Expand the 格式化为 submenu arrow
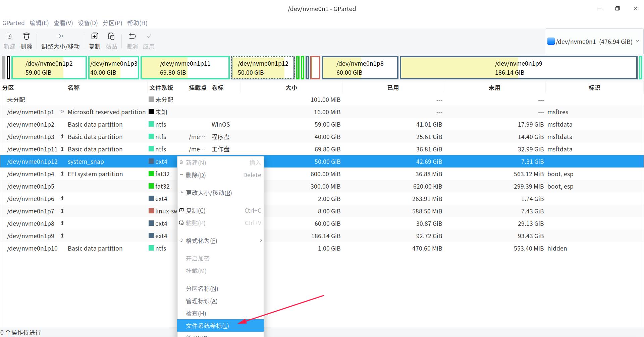This screenshot has width=644, height=337. [x=261, y=240]
